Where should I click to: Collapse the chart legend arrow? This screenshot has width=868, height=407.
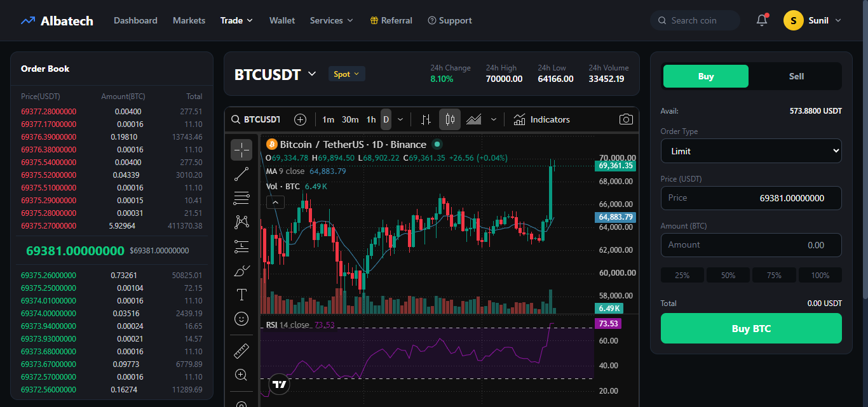[275, 203]
